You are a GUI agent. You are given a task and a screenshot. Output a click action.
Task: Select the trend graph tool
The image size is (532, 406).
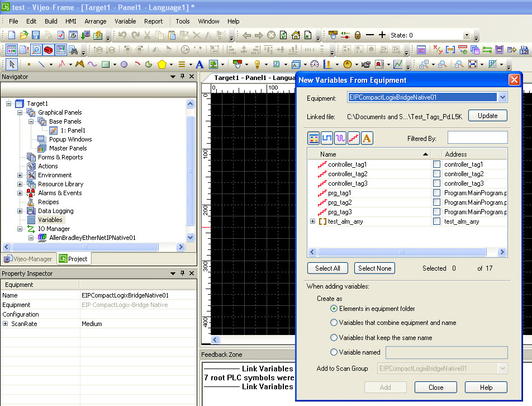[398, 64]
